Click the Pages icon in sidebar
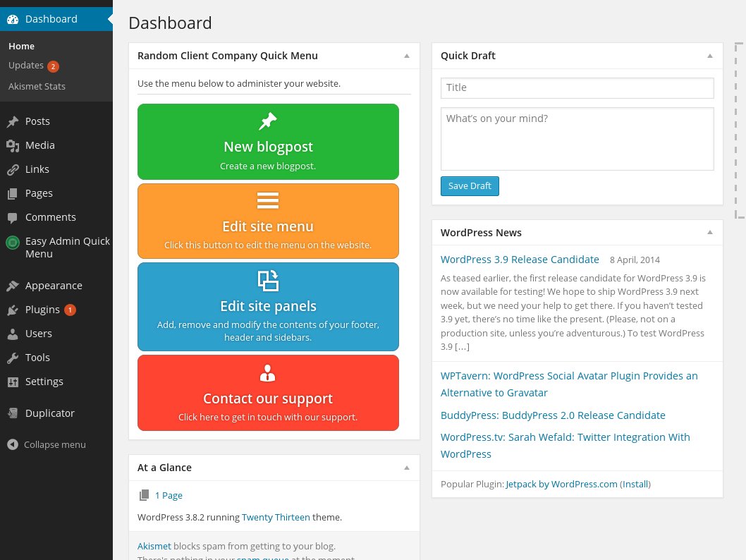Screen dimensions: 746x560 tap(13, 194)
